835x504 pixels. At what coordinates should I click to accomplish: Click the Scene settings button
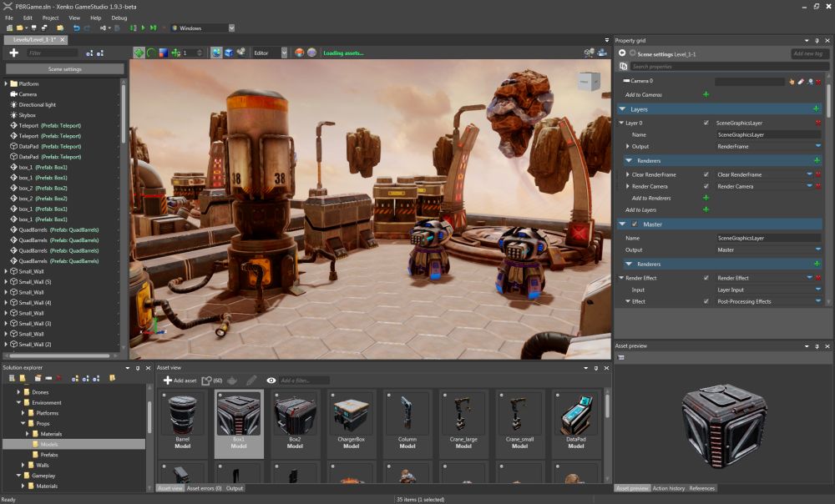65,69
